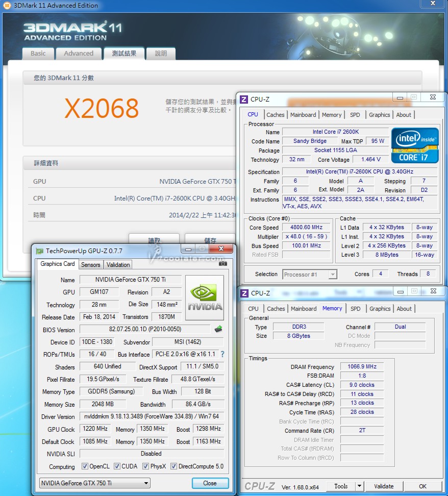The height and width of the screenshot is (496, 448).
Task: Click the Device ID value 10DE - 1380
Action: click(x=97, y=342)
